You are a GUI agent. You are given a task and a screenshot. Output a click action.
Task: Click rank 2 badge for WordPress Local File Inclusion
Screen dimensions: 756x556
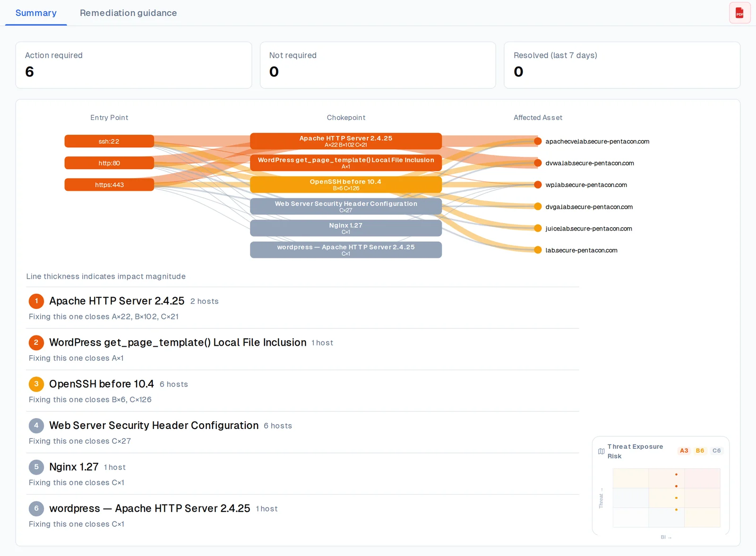click(x=36, y=342)
